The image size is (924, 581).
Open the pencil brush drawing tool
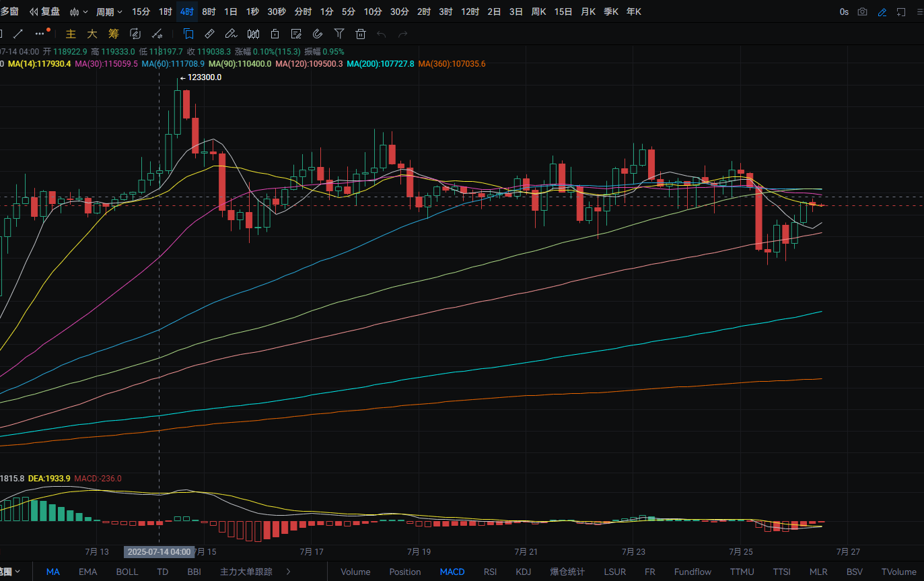(231, 34)
